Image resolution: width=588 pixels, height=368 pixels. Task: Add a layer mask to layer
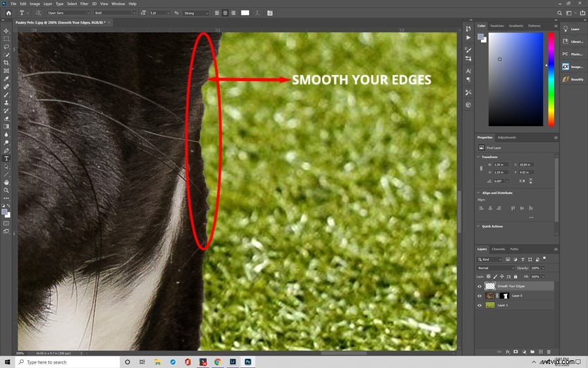click(x=515, y=352)
